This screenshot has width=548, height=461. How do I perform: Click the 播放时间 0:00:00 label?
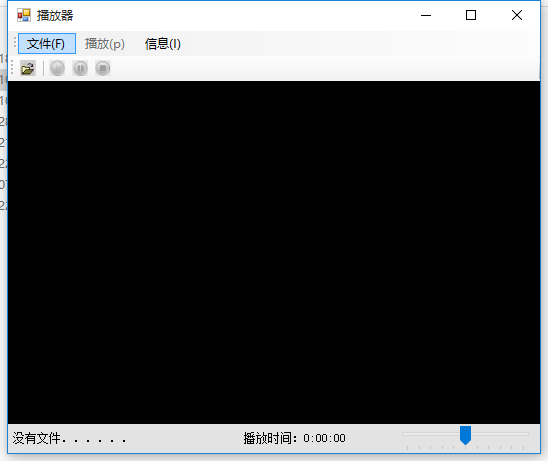(x=294, y=438)
